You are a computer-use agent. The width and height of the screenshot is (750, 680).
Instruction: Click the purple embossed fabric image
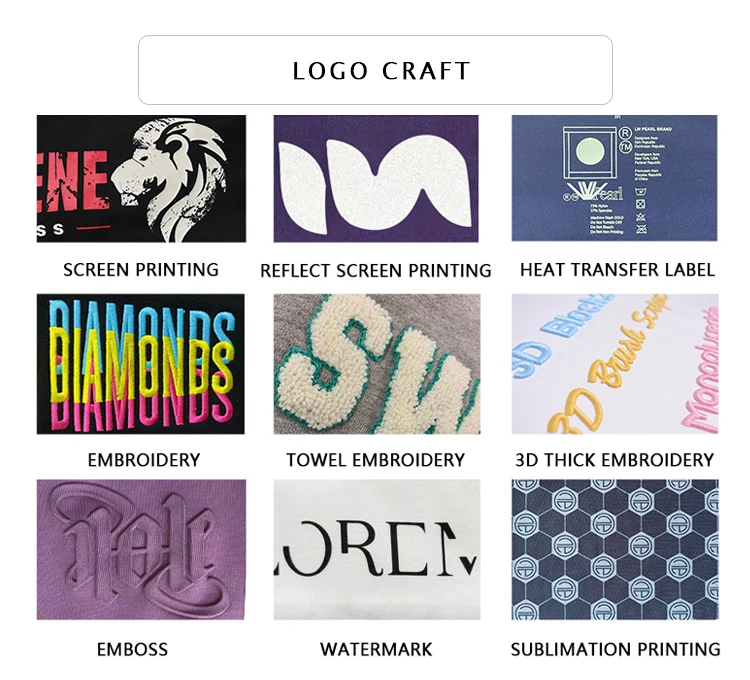pyautogui.click(x=141, y=549)
